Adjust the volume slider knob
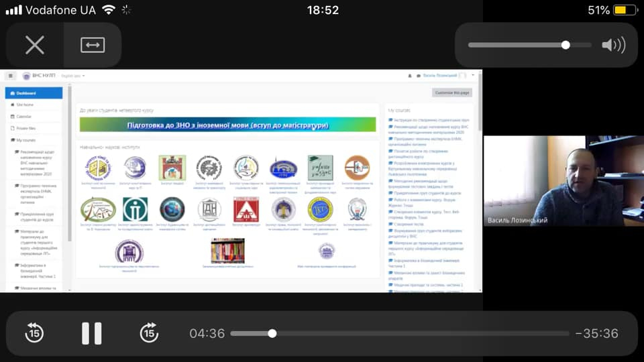 566,45
